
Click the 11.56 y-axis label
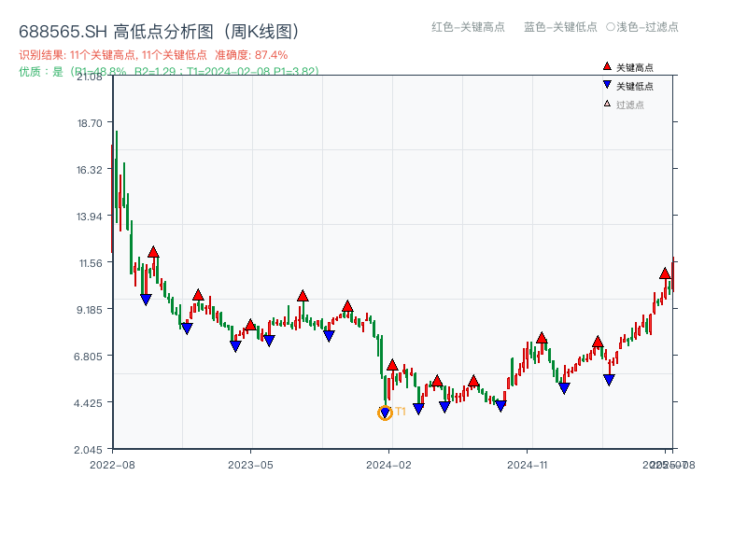[90, 263]
